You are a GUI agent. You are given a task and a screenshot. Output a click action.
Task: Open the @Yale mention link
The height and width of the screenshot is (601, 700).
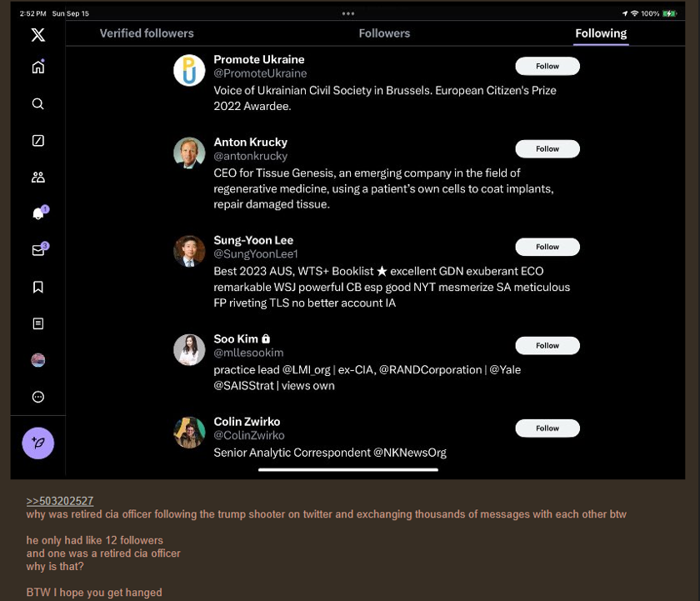click(x=505, y=370)
